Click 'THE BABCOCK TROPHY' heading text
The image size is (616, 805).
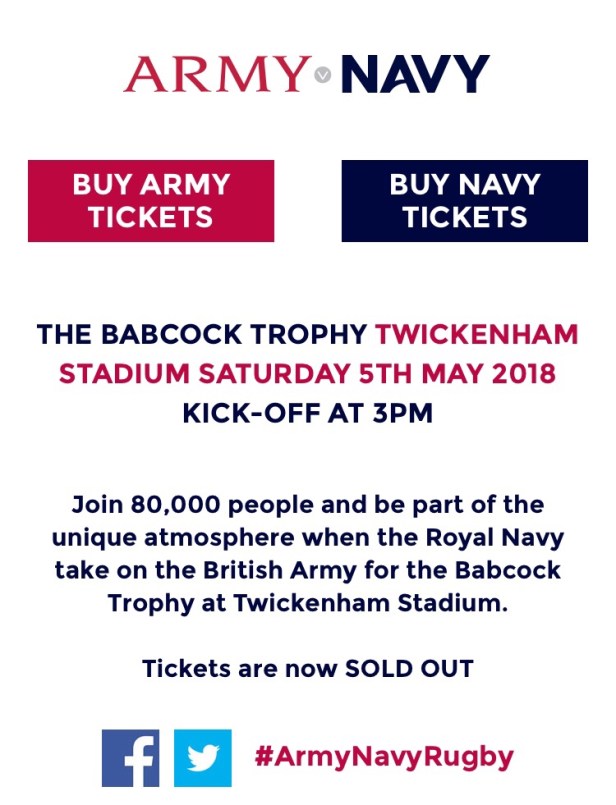point(202,335)
